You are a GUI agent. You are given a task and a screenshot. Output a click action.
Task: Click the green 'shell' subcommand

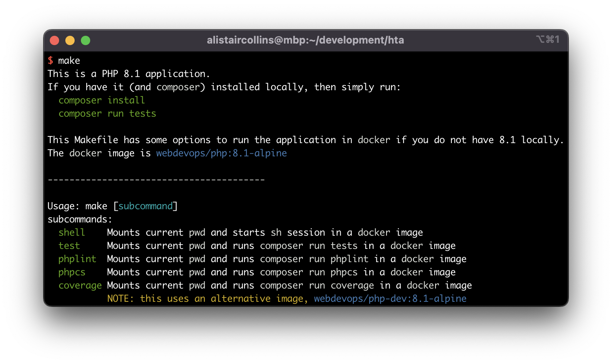pyautogui.click(x=72, y=233)
